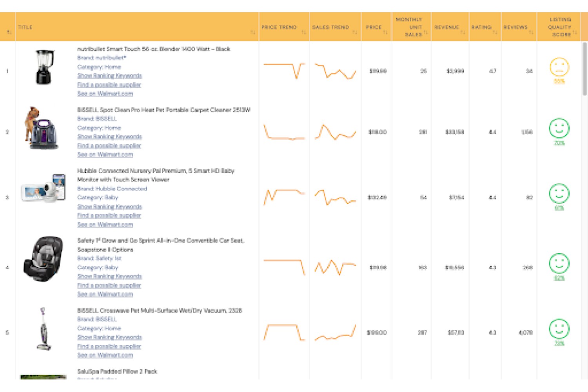Click the Listing Quality Score header label
Screen dimensions: 588x392
pos(560,27)
